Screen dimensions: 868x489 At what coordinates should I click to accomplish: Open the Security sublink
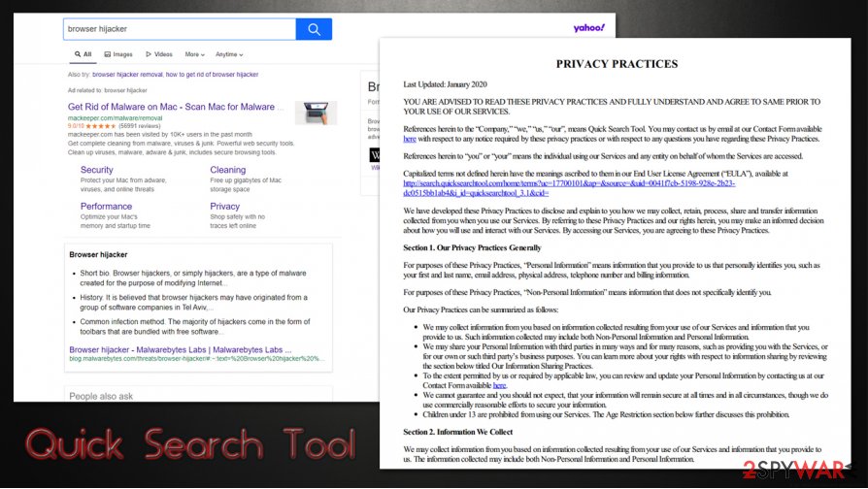click(97, 170)
